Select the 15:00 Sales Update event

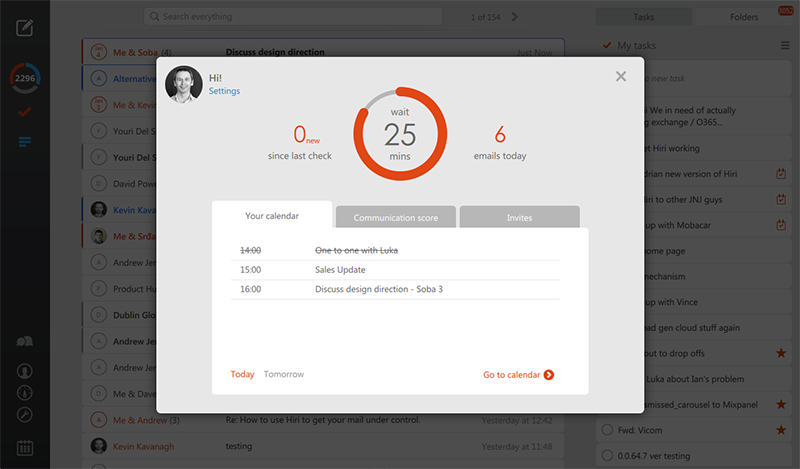tap(395, 270)
